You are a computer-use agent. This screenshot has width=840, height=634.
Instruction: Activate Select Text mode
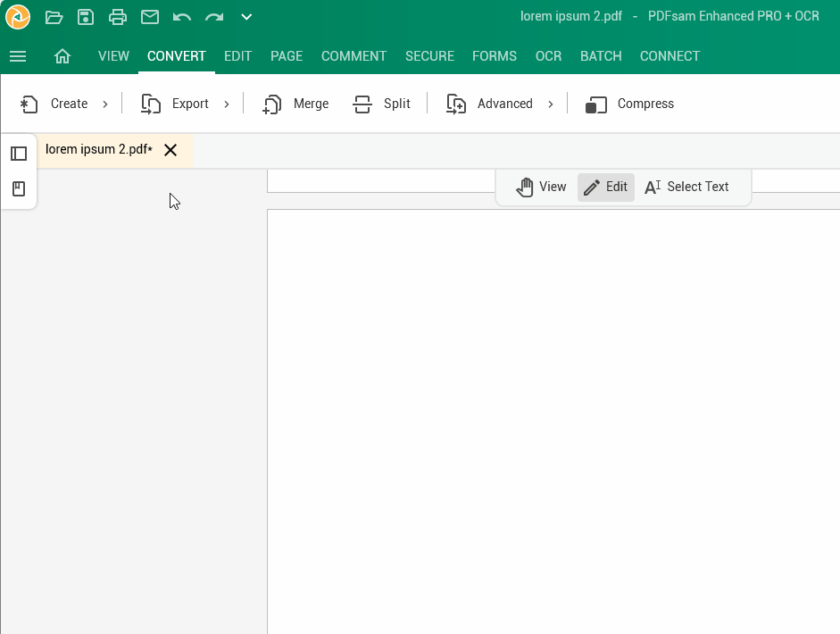pos(687,187)
